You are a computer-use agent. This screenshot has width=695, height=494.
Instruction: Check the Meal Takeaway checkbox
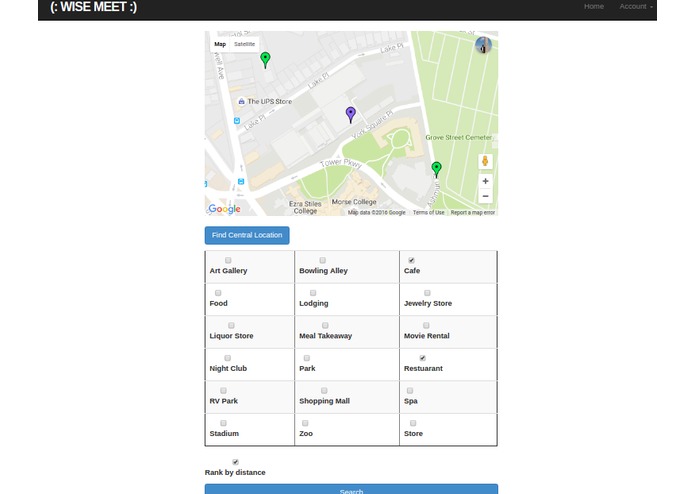[325, 325]
